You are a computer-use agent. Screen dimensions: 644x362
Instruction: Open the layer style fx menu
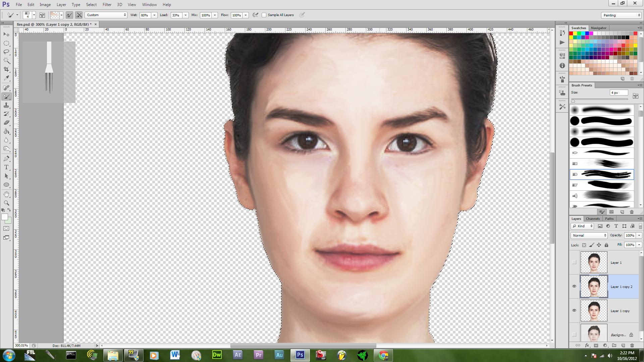[587, 345]
